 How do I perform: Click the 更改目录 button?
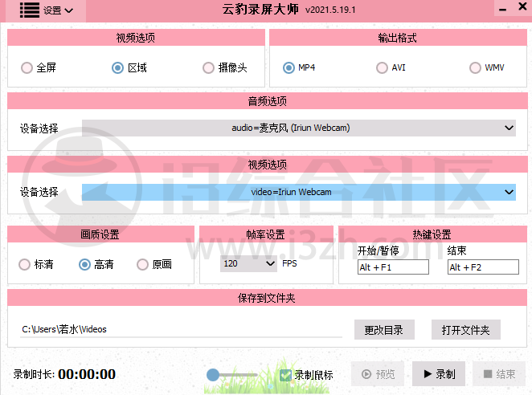click(384, 329)
